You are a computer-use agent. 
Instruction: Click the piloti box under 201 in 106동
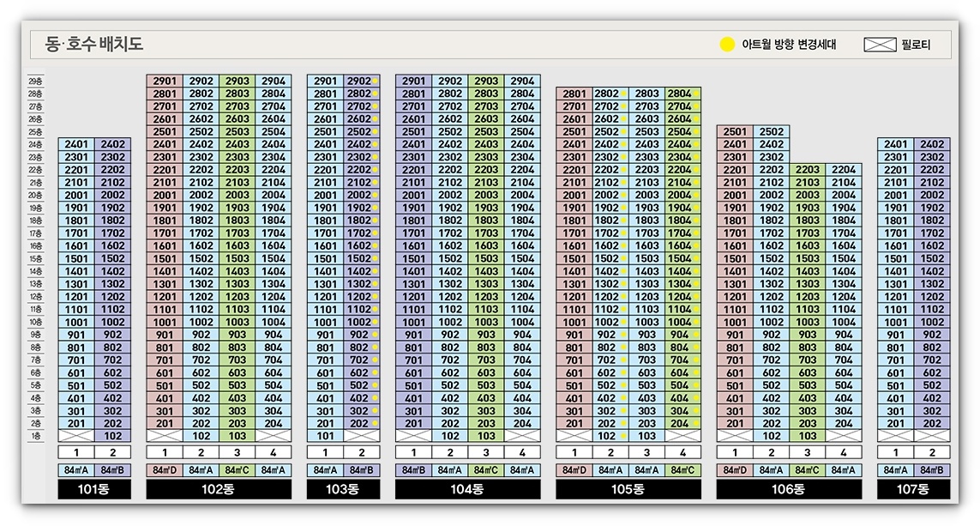735,436
